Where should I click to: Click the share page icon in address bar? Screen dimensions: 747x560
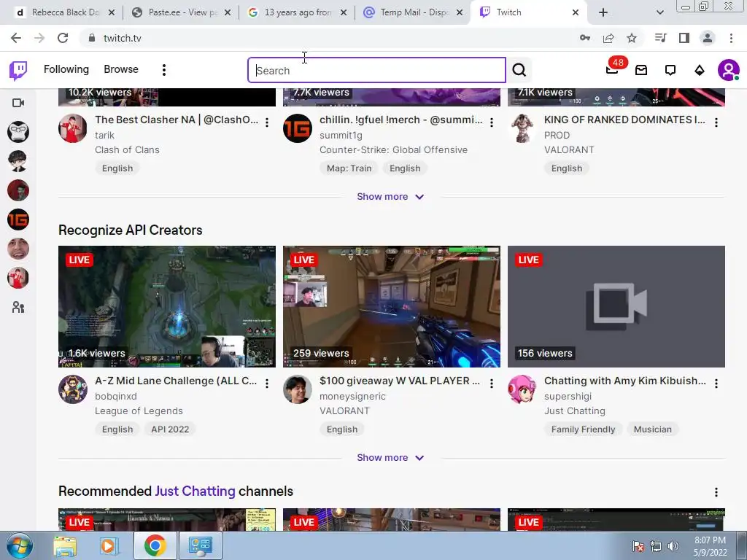click(608, 38)
